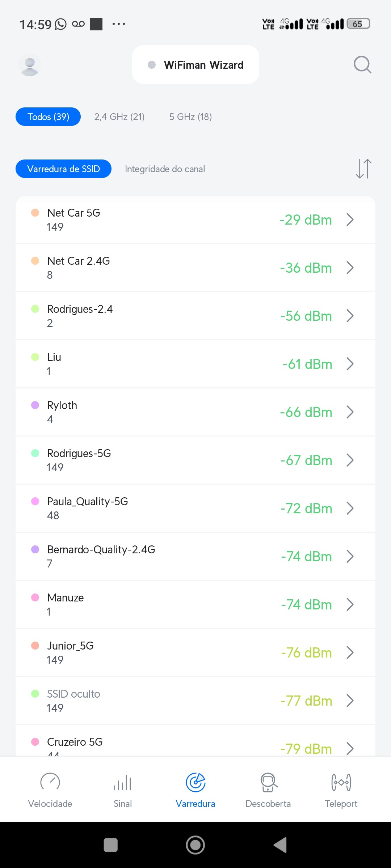
Task: Open the Teleport icon
Action: pos(341,782)
